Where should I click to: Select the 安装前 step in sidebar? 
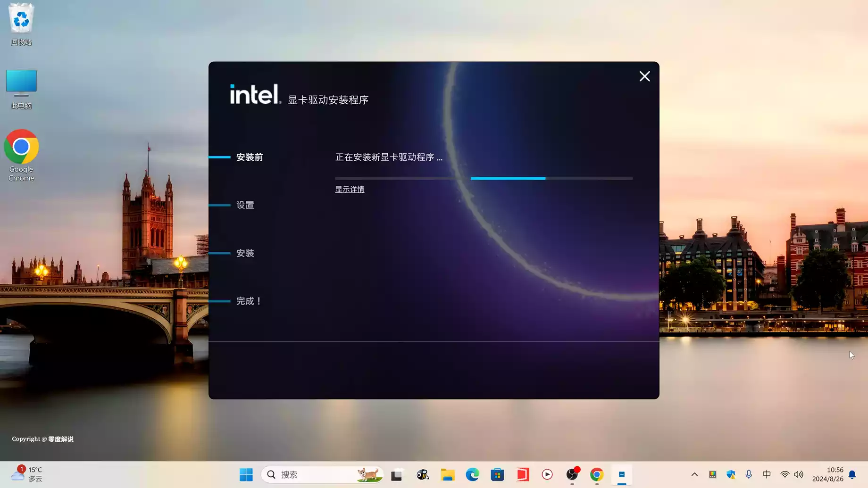tap(250, 157)
